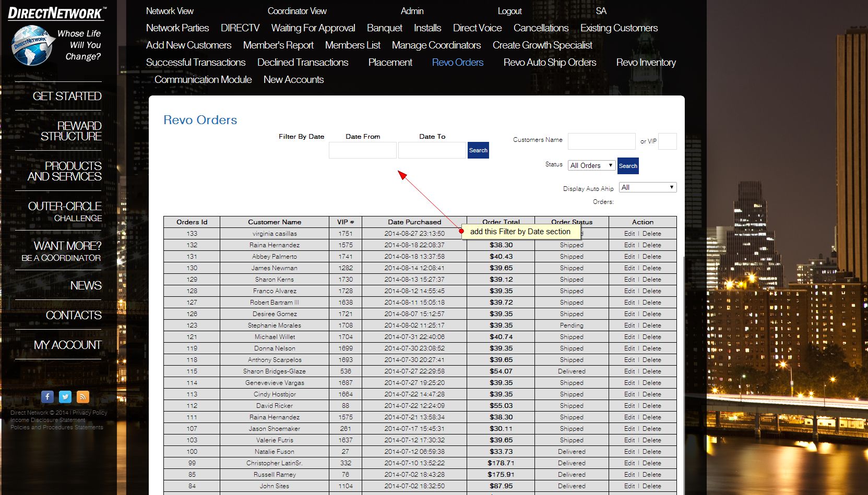Edit order 123 for Stephanie Morales
The image size is (868, 495).
(x=629, y=325)
